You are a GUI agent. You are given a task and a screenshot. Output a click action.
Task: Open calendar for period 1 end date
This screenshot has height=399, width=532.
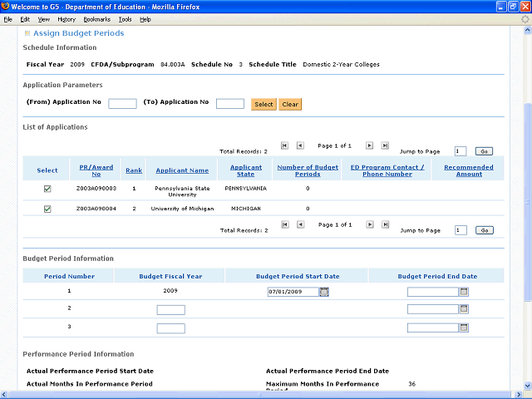[x=465, y=292]
